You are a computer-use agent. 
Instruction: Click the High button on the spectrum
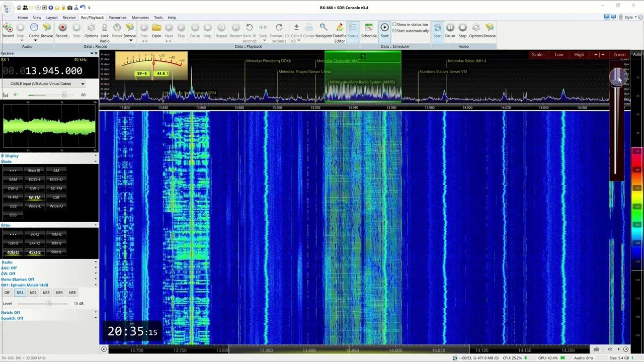(579, 54)
